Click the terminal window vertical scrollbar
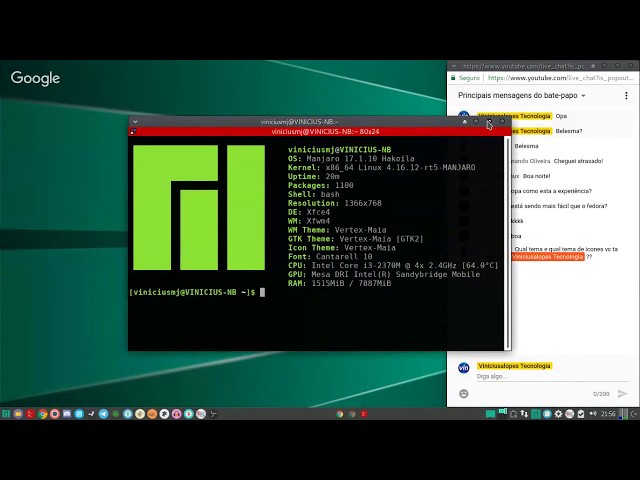The height and width of the screenshot is (480, 640). (x=508, y=242)
